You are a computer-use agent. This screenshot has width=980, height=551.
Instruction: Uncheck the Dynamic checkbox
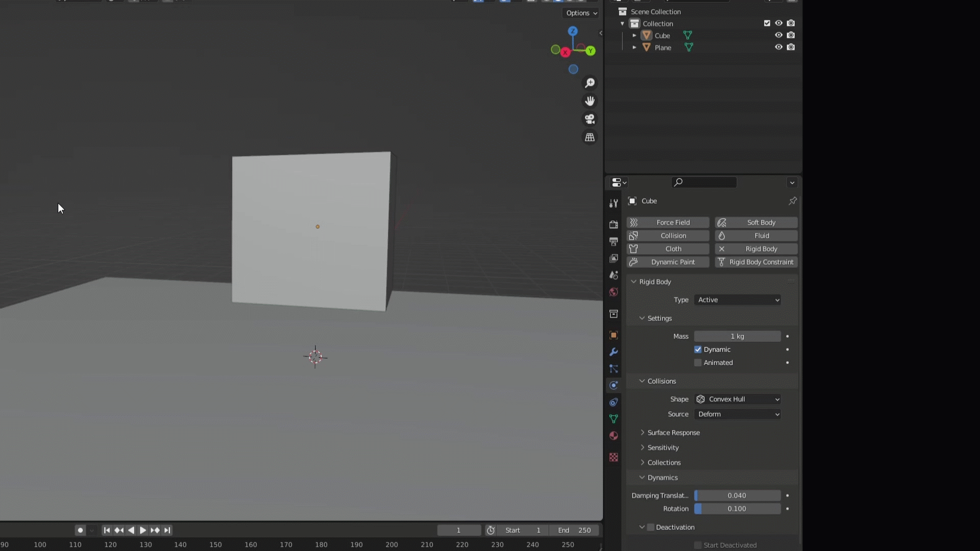point(698,349)
